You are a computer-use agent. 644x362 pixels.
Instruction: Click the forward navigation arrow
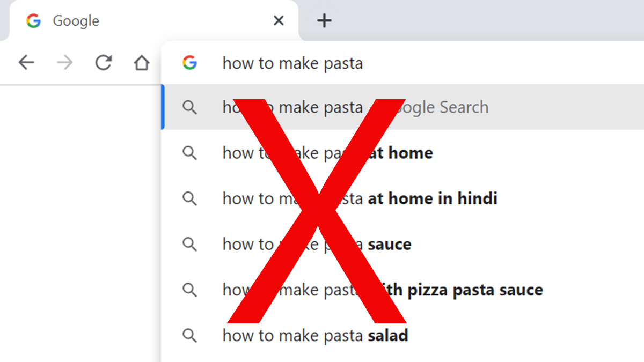coord(65,63)
